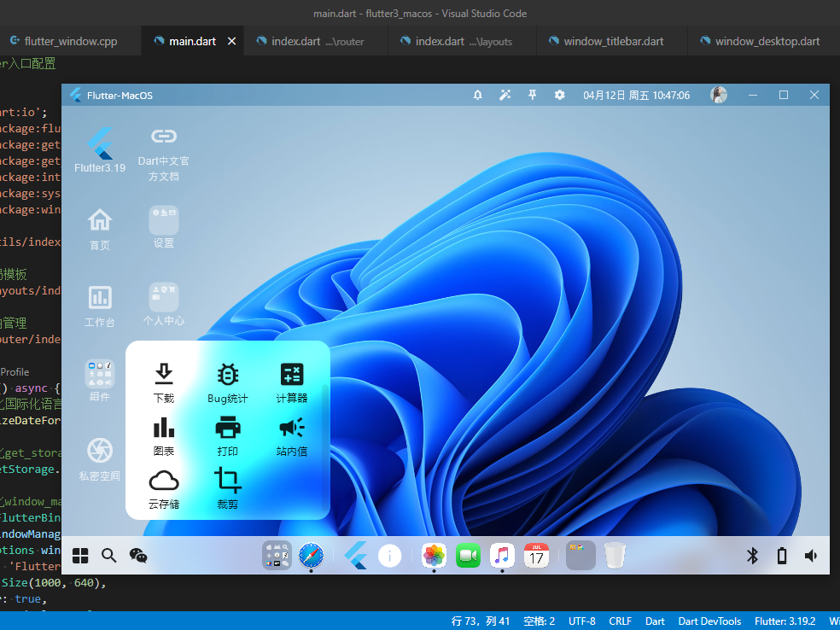
Task: Open the 计算器 calculator from the popup menu
Action: [291, 382]
